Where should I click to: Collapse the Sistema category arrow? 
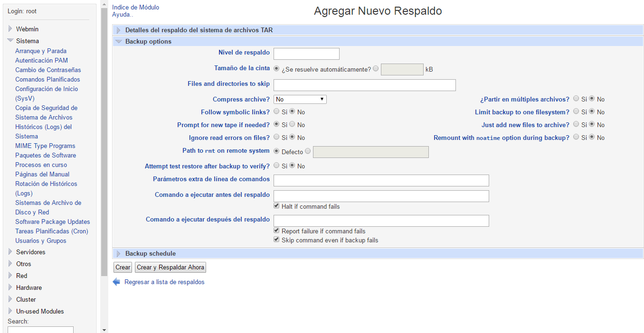10,41
